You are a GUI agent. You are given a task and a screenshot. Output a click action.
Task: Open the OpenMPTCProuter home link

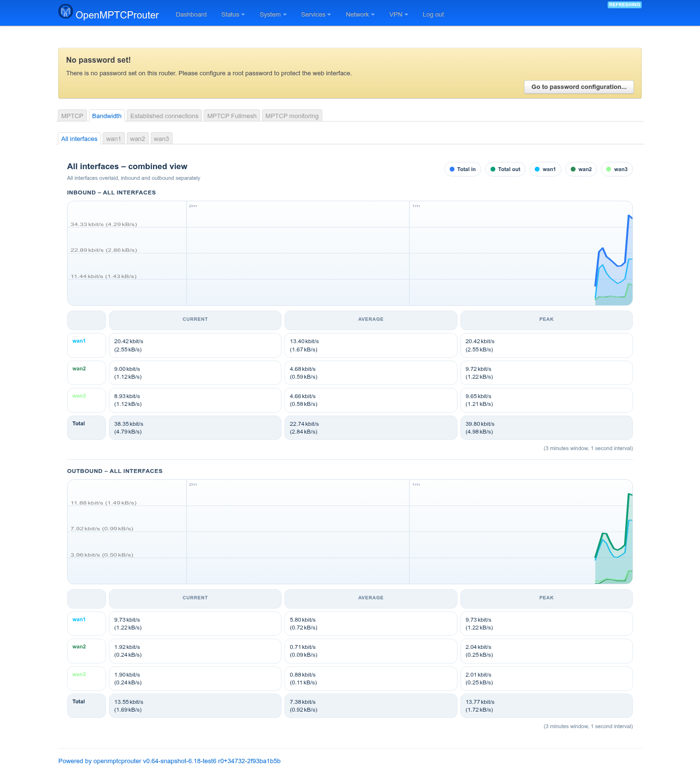117,15
